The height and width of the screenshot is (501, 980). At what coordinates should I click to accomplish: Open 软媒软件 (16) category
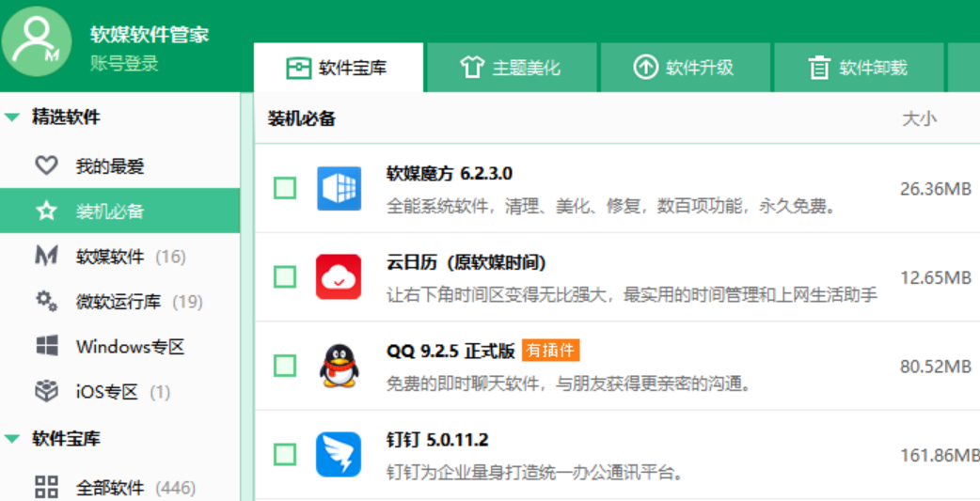120,256
